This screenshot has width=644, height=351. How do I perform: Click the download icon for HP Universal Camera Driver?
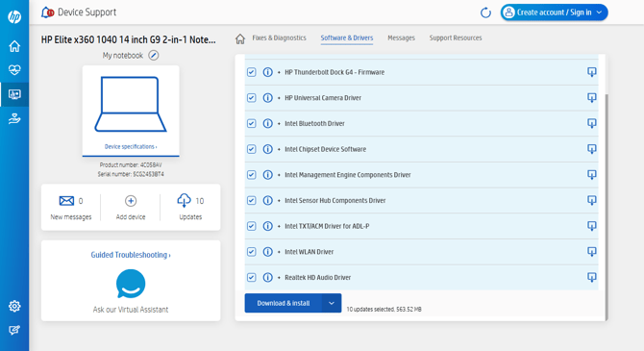[591, 98]
